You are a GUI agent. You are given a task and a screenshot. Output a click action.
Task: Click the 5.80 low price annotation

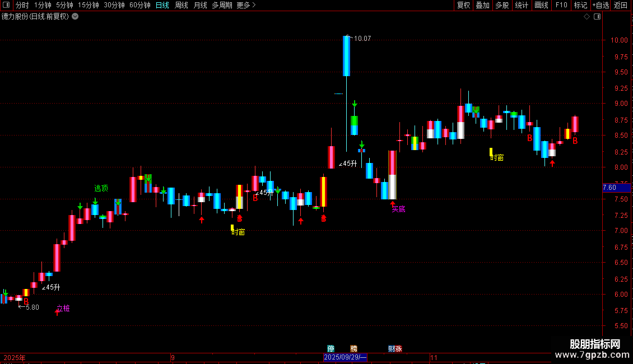32,307
